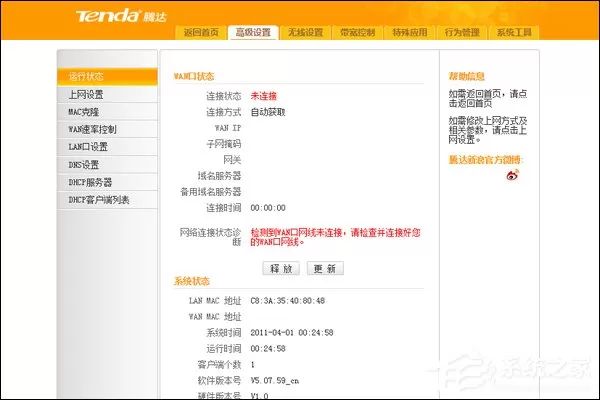Click the 释放 button
Screen dimensions: 600x400
281,268
